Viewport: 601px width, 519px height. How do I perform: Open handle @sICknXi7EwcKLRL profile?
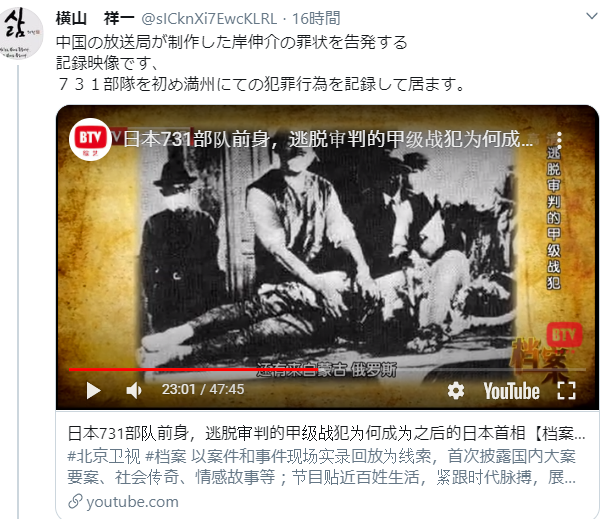click(x=209, y=18)
